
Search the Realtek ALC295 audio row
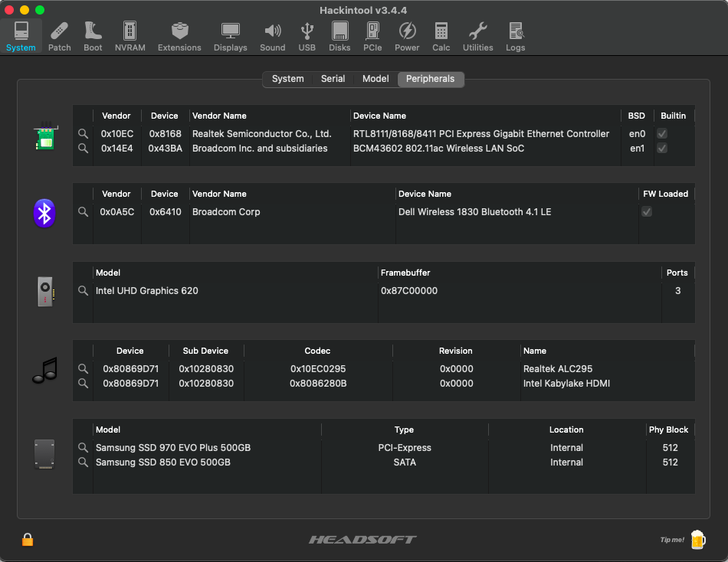coord(83,368)
